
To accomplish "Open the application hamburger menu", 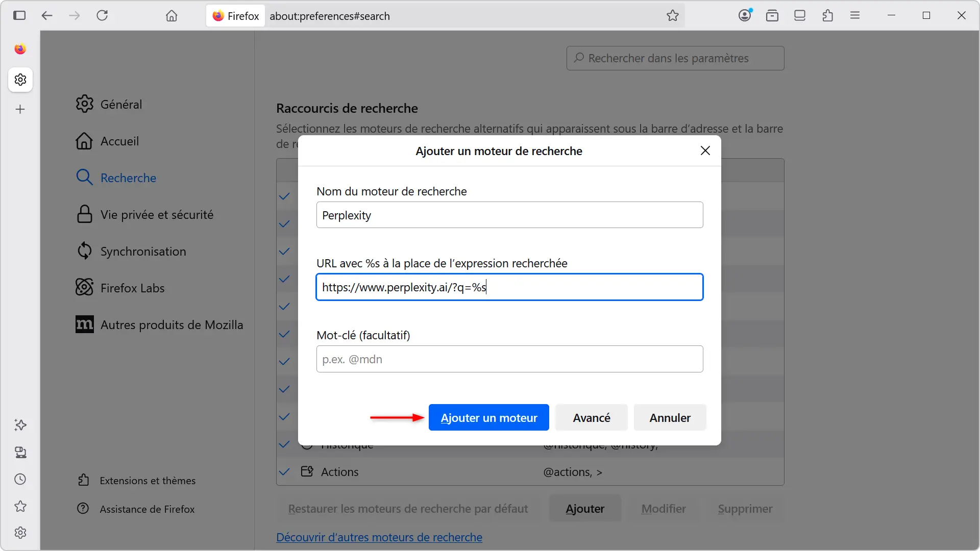I will click(855, 15).
